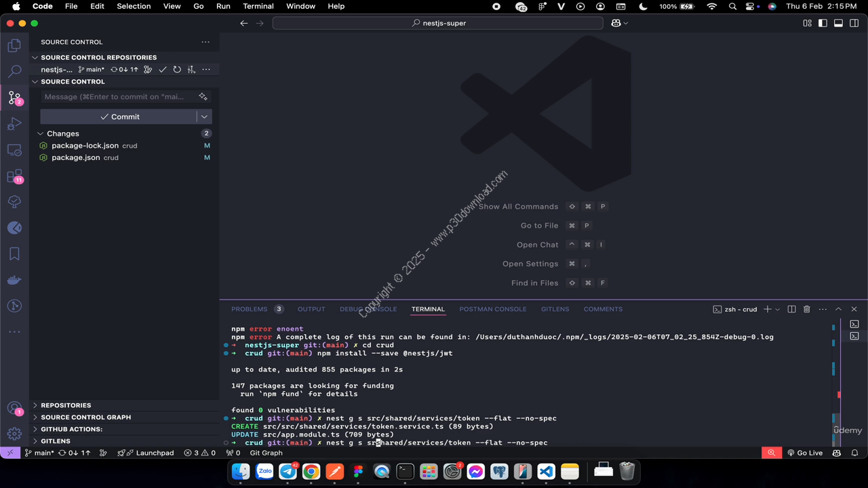Open the Docker view in activity bar
The width and height of the screenshot is (868, 488).
point(14,280)
